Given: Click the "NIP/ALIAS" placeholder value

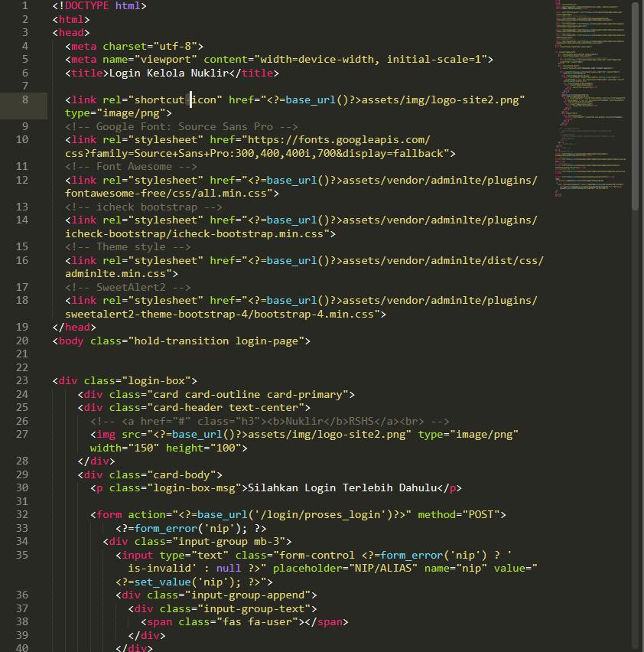Looking at the screenshot, I should click(383, 569).
